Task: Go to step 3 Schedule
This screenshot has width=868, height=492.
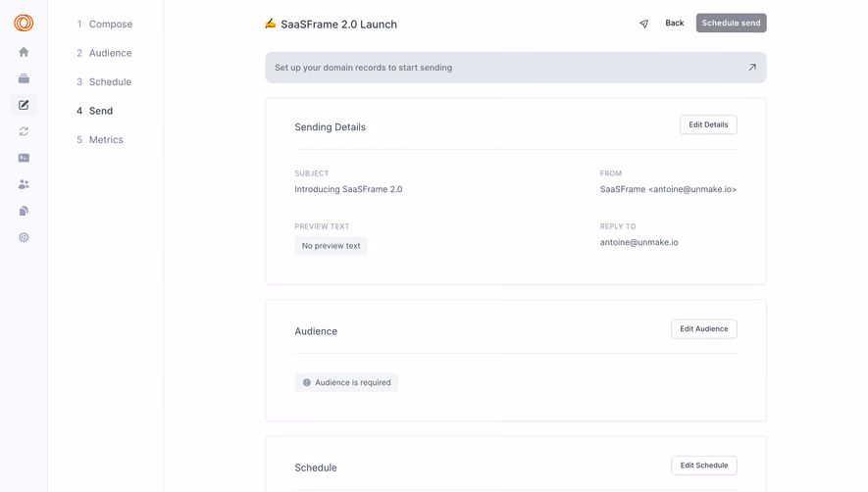Action: tap(104, 82)
